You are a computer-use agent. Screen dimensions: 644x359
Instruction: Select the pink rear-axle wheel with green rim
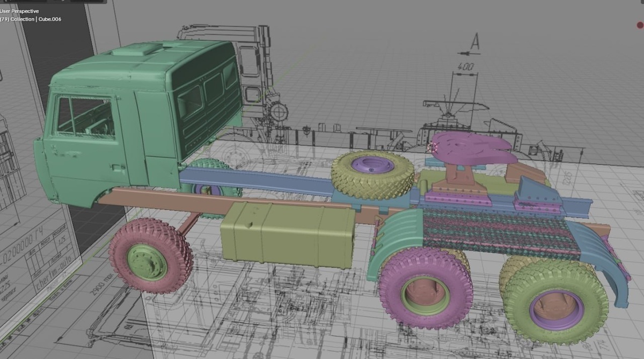[x=426, y=287]
